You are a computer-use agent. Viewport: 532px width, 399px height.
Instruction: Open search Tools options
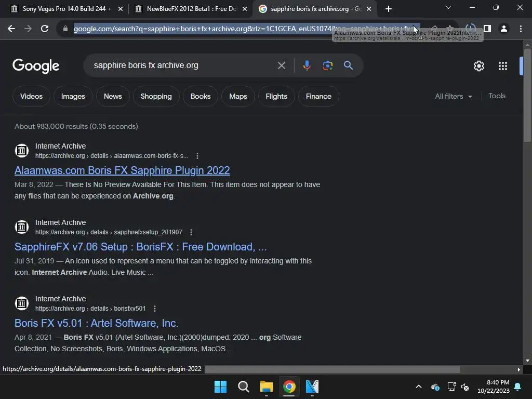click(497, 96)
